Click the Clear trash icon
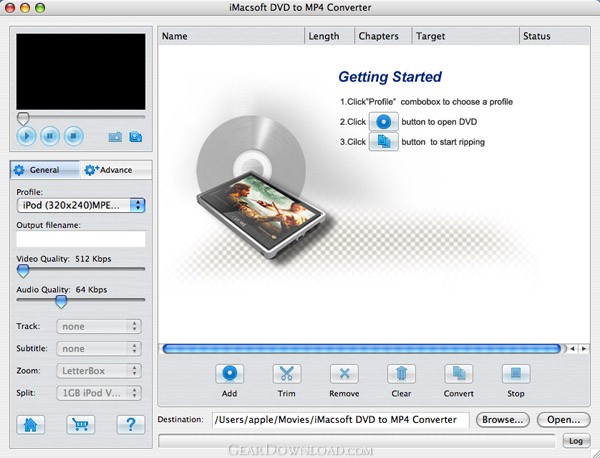The width and height of the screenshot is (600, 458). [401, 373]
